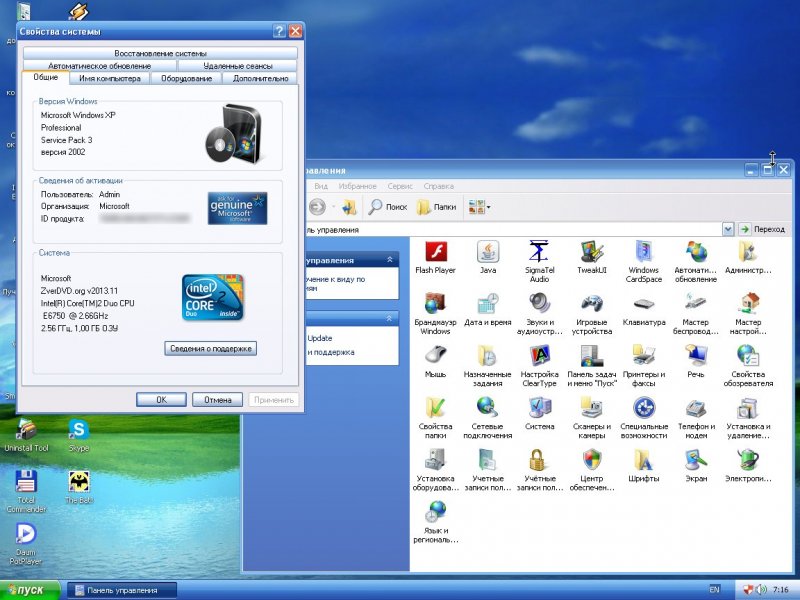Open the Автоматическое обновление tab

[99, 66]
